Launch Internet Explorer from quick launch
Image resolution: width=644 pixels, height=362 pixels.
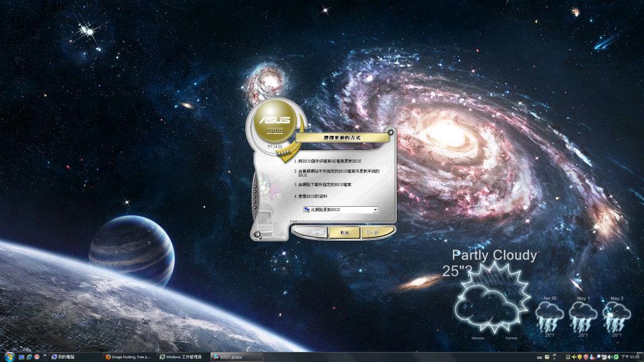30,357
